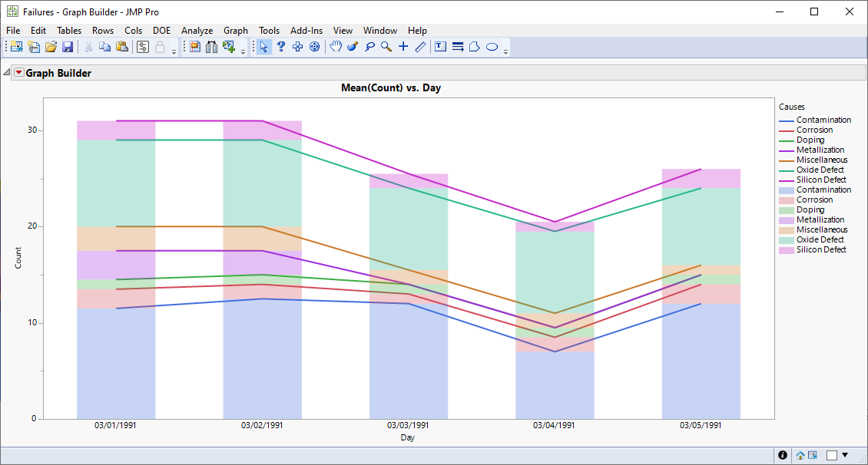This screenshot has width=868, height=465.
Task: Choose the Brush tool
Action: click(x=352, y=46)
